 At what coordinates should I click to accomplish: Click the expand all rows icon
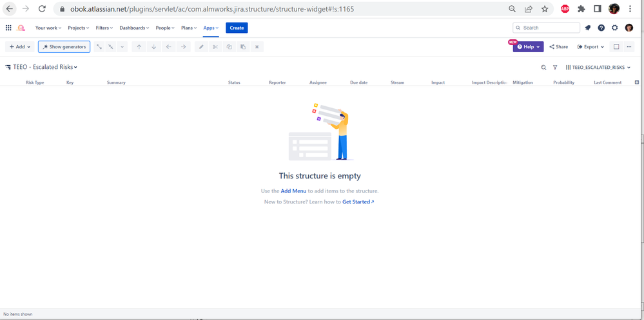[x=99, y=47]
